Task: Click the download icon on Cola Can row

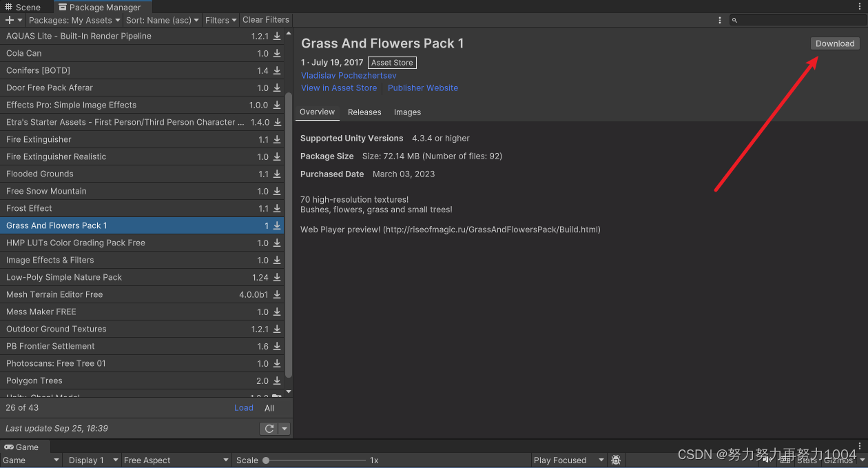Action: point(277,53)
